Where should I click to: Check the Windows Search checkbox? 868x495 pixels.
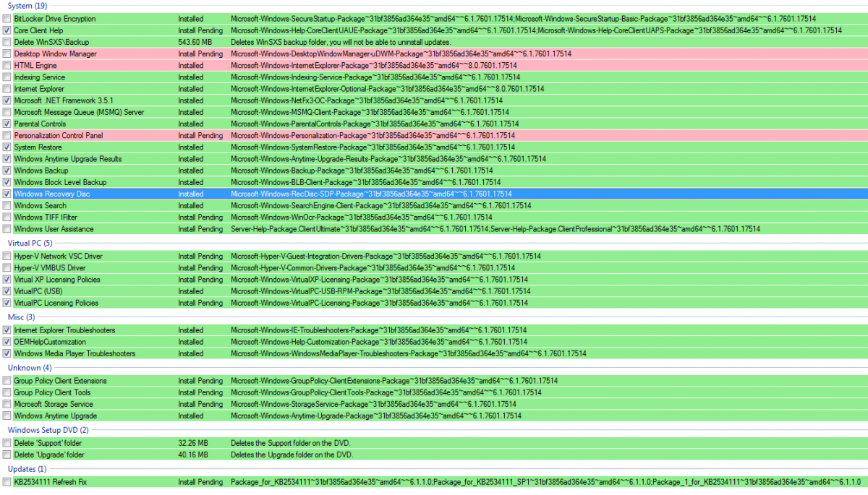[x=7, y=206]
